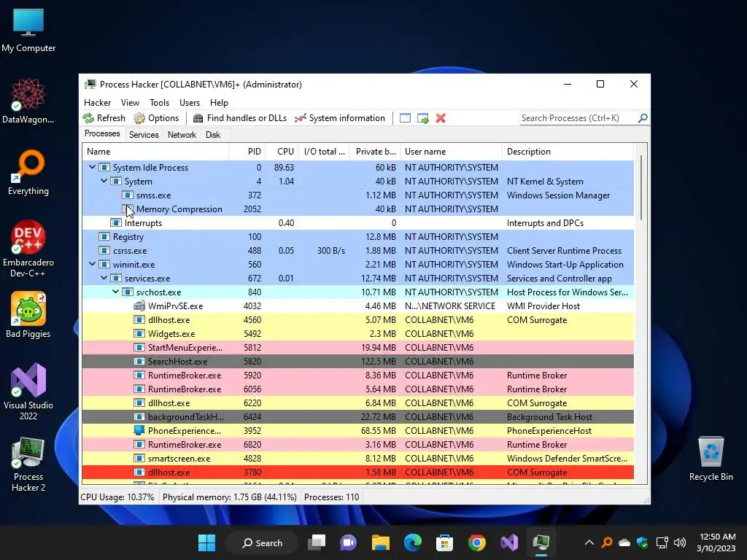Open the Help menu
This screenshot has height=560, width=747.
pyautogui.click(x=219, y=102)
